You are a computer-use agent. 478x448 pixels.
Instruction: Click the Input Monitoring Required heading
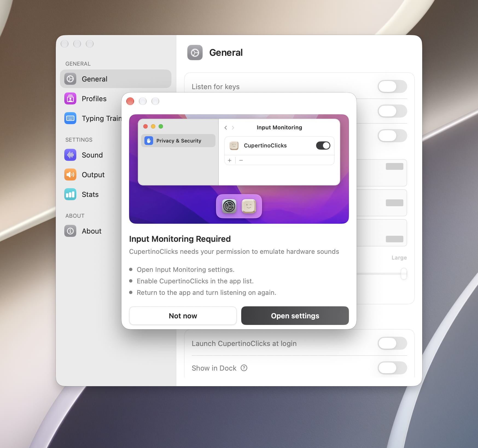180,239
